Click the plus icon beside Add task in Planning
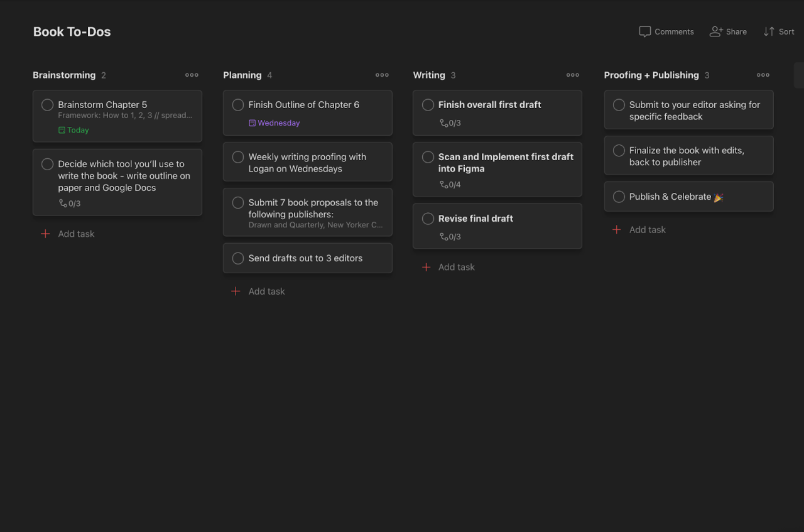This screenshot has height=532, width=804. point(236,291)
